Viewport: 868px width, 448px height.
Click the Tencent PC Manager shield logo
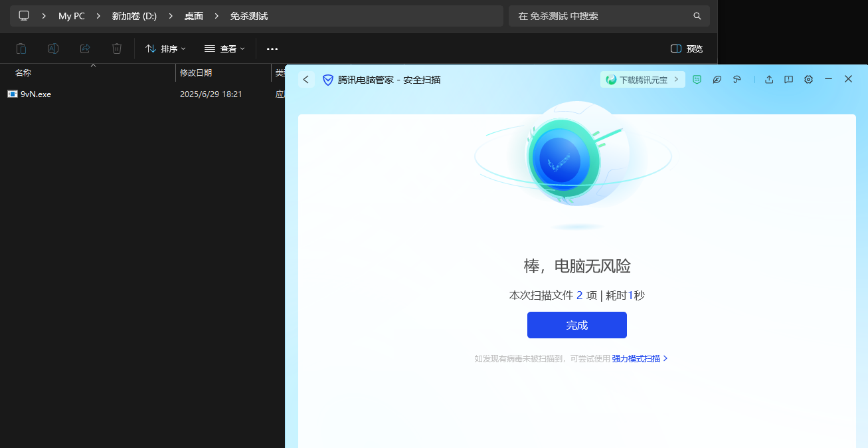[x=327, y=80]
